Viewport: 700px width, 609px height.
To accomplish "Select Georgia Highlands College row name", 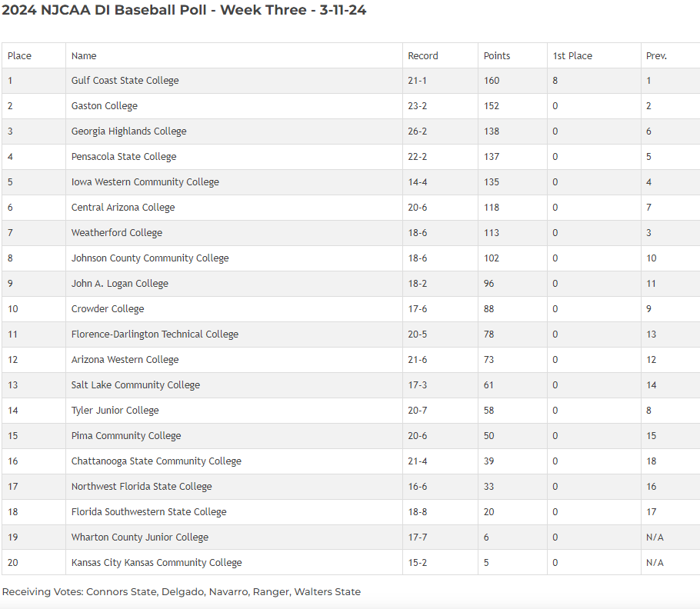I will (129, 131).
